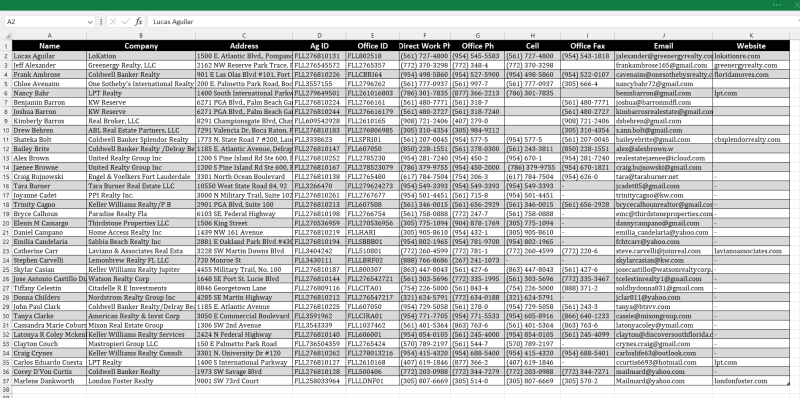The image size is (800, 398).
Task: Select the cell with londonfoster.com
Action: tap(751, 381)
